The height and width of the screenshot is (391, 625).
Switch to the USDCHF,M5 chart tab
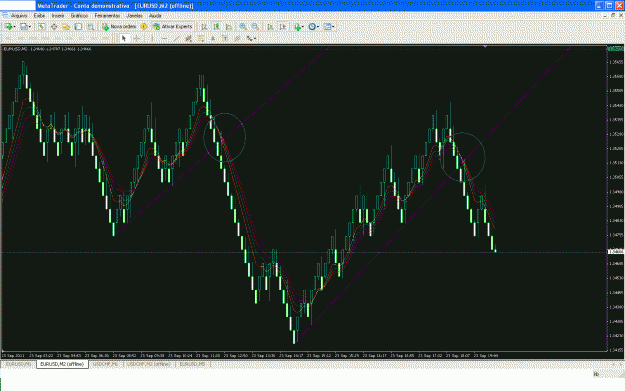[x=105, y=364]
